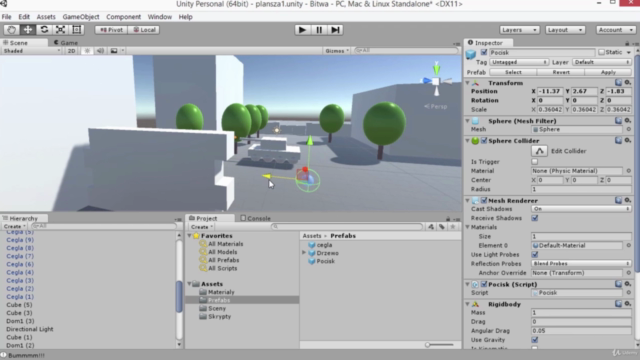Select the Move tool
The height and width of the screenshot is (360, 640).
(28, 30)
